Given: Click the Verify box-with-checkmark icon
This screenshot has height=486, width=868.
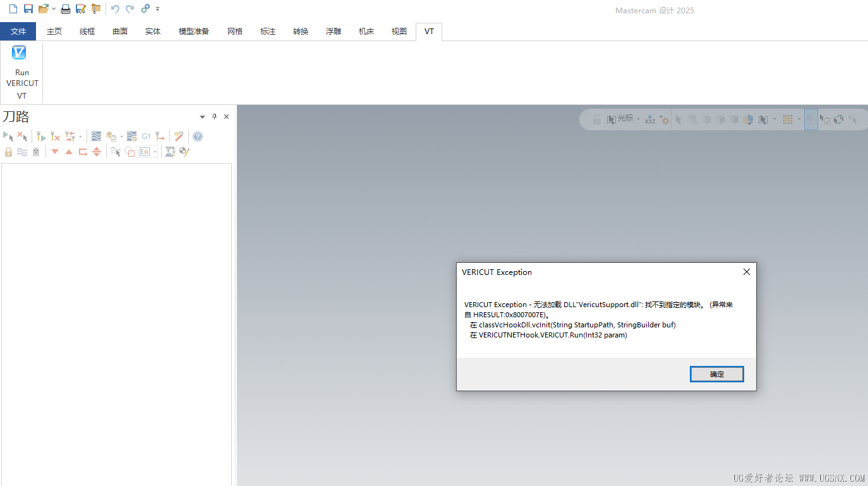Looking at the screenshot, I should point(111,136).
